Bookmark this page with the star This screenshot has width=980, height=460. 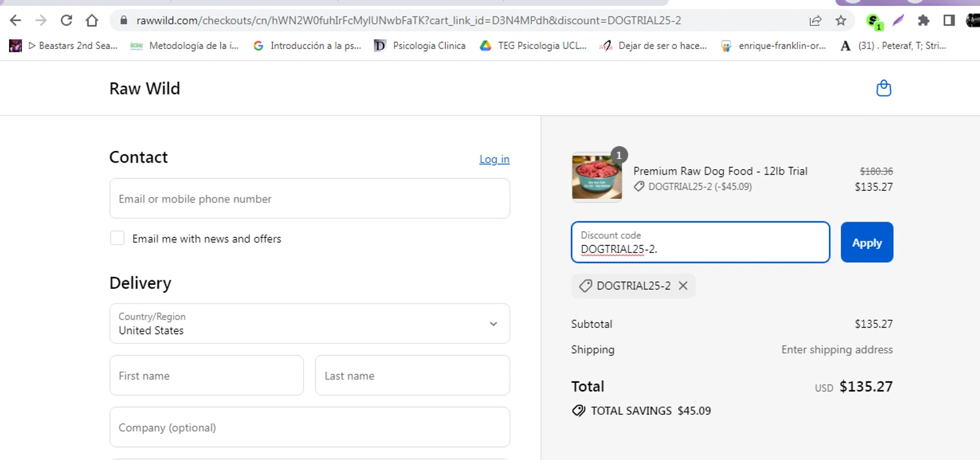841,20
